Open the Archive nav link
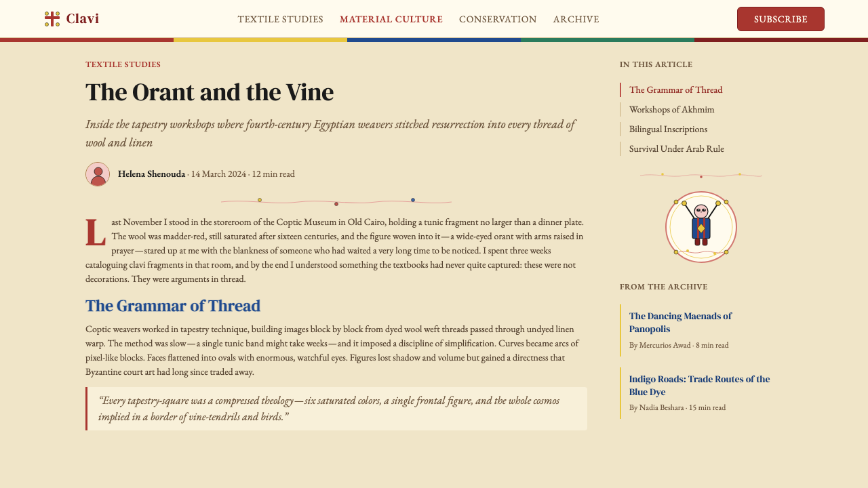Viewport: 868px width, 488px height. [576, 19]
